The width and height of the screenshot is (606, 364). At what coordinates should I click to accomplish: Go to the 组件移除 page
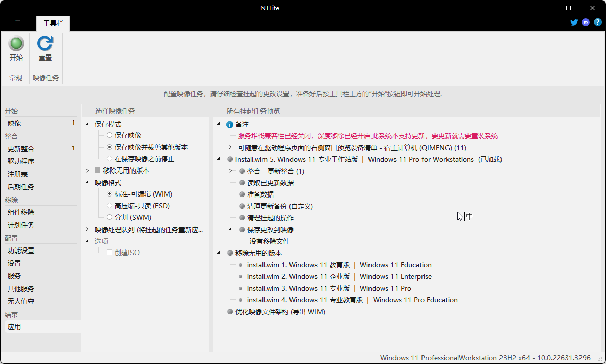click(41, 212)
